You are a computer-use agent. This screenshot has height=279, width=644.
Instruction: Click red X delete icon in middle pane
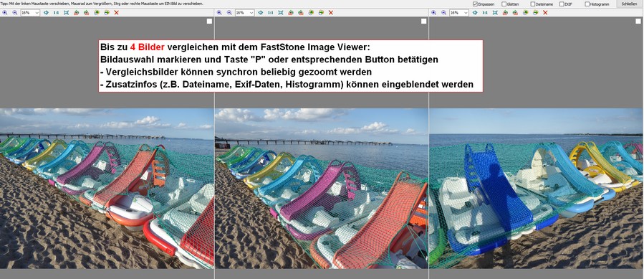pyautogui.click(x=331, y=13)
